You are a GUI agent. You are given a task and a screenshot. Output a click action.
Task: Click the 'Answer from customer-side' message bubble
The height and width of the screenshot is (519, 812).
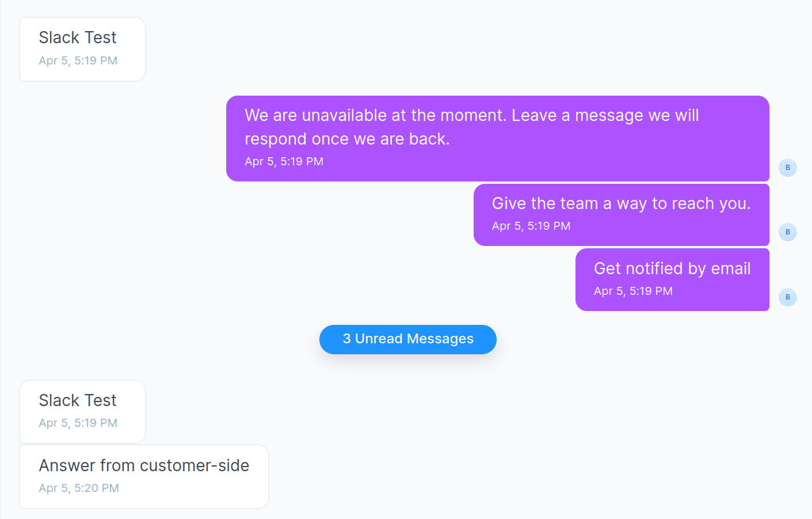pos(143,476)
